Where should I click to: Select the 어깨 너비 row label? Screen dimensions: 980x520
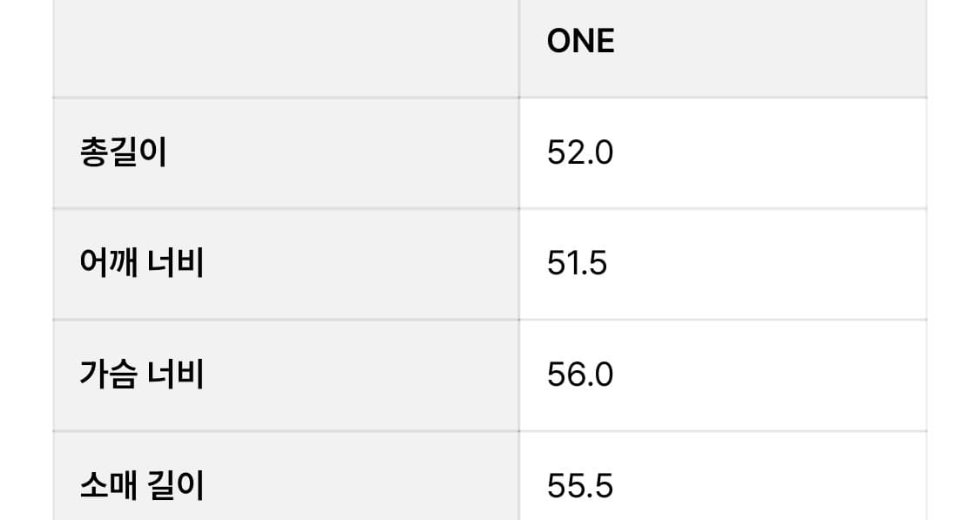tap(141, 264)
